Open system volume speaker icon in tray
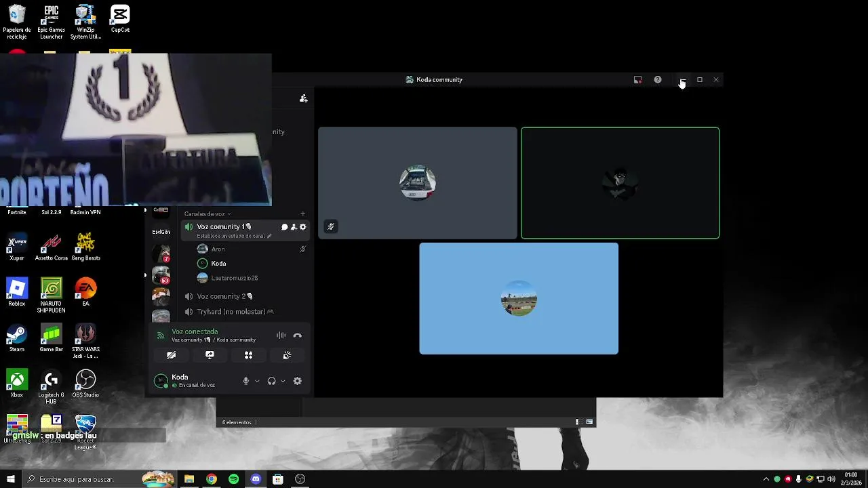 [831, 479]
